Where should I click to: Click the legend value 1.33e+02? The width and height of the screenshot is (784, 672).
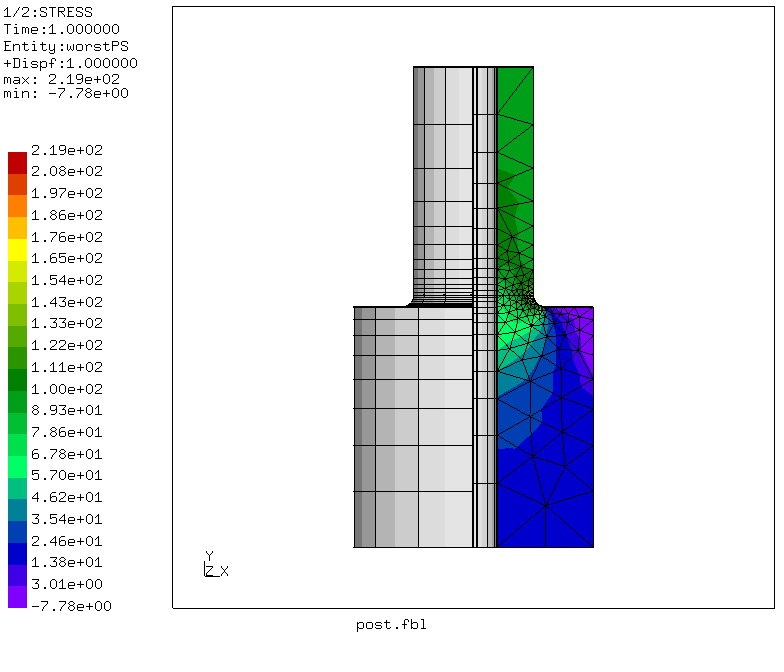pyautogui.click(x=67, y=323)
